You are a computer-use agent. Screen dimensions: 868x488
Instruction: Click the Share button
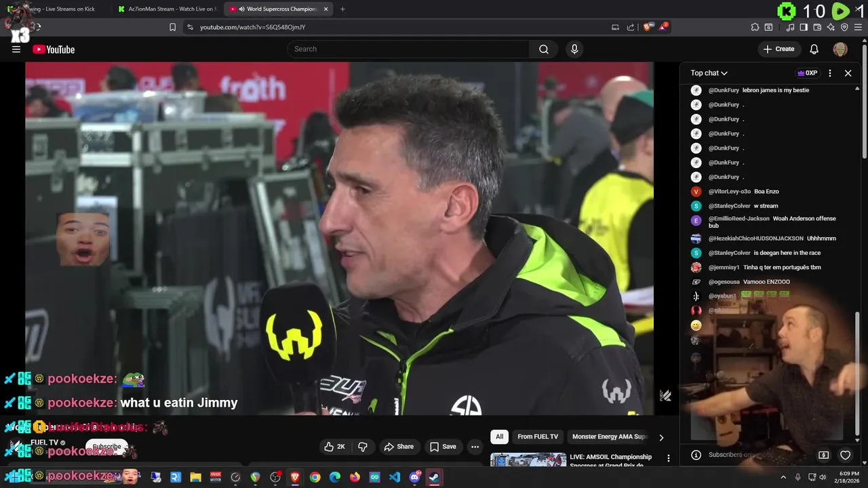pyautogui.click(x=399, y=447)
